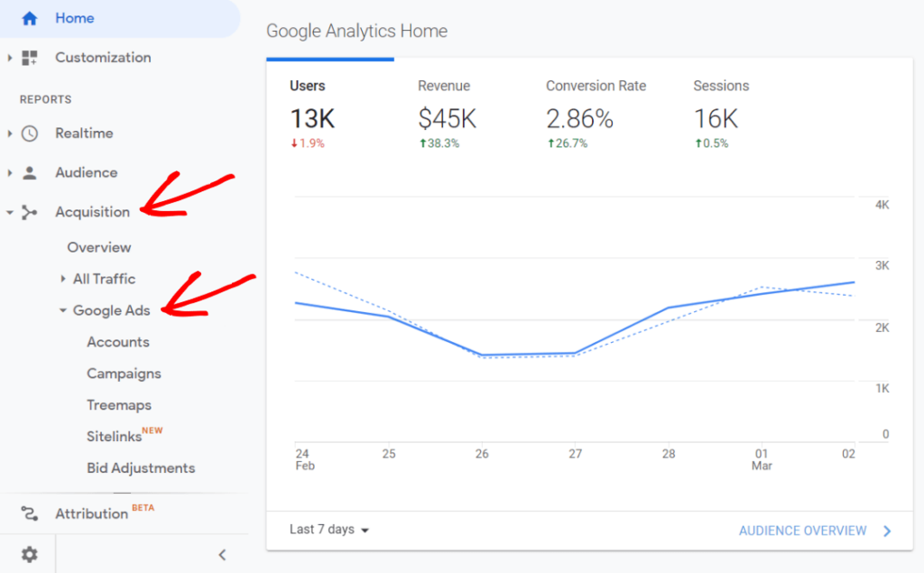Collapse the Acquisition section
Image resolution: width=924 pixels, height=573 pixels.
click(10, 211)
